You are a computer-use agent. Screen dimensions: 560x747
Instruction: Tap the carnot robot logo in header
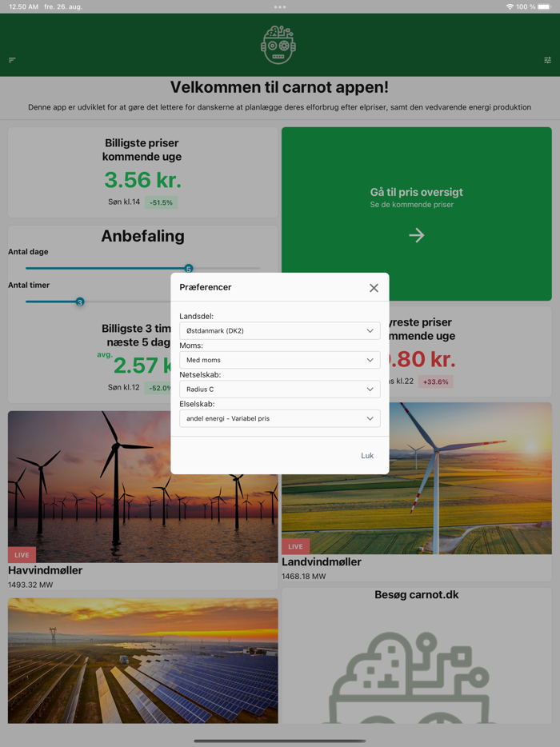click(278, 45)
